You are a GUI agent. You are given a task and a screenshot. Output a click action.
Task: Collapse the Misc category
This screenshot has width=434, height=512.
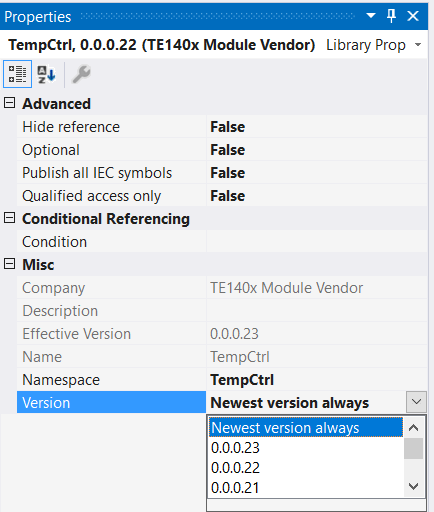[x=9, y=264]
